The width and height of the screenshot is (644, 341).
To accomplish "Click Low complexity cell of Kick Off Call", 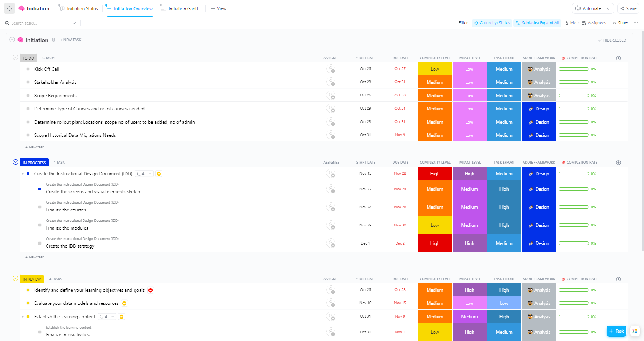I will [435, 69].
